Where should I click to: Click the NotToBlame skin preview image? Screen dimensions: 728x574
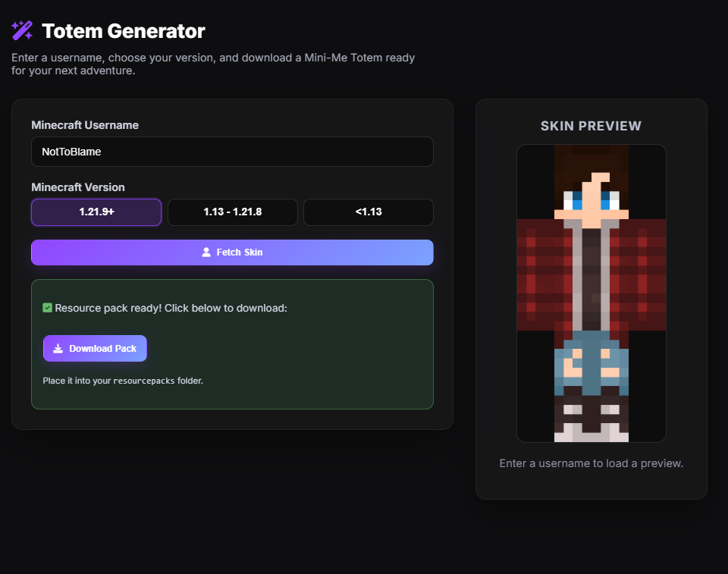[591, 293]
